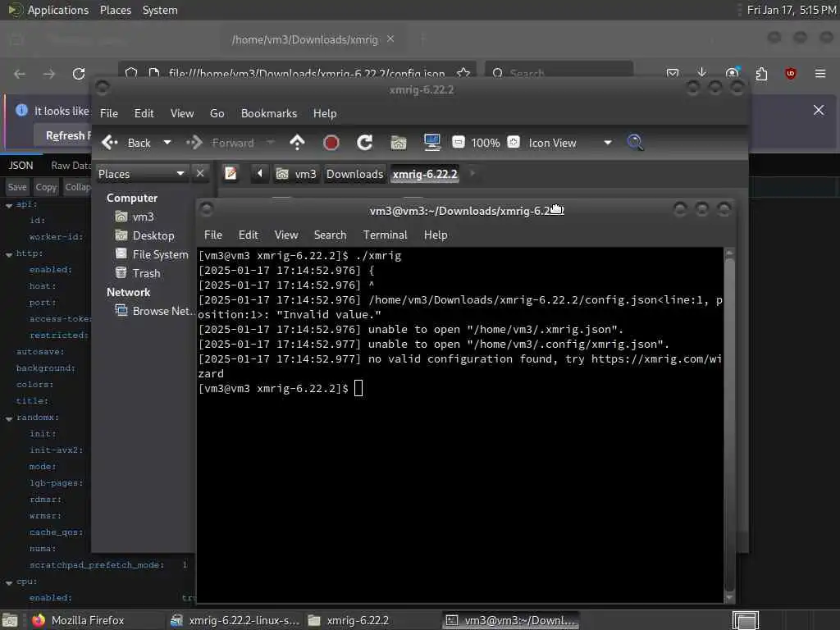The image size is (840, 630).
Task: Collapse the cpu node in JSON tree
Action: click(x=9, y=582)
